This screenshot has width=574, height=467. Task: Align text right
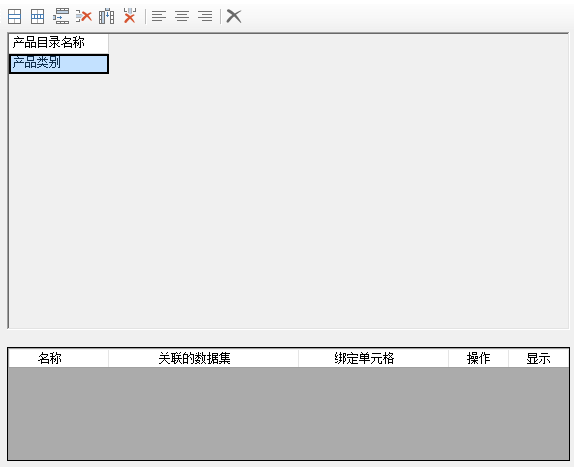[x=205, y=16]
